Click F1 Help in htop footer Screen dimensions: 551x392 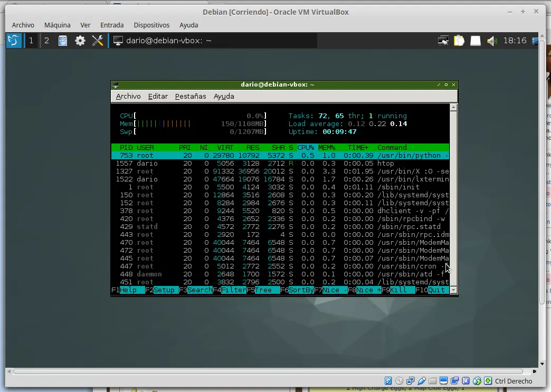(x=128, y=290)
